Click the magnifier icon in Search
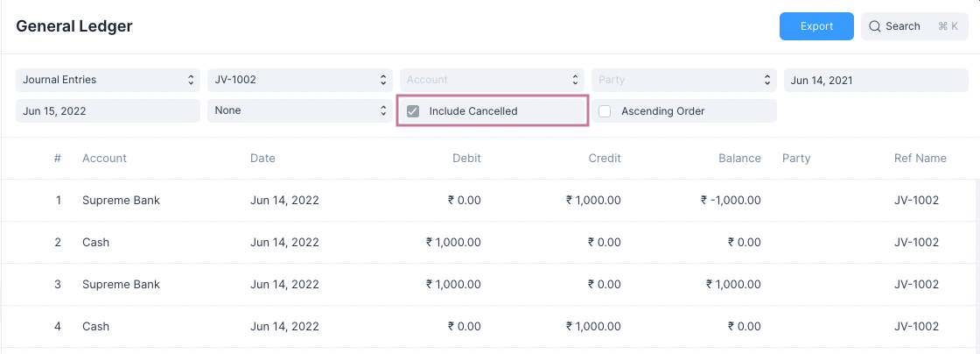980x354 pixels. pos(874,26)
